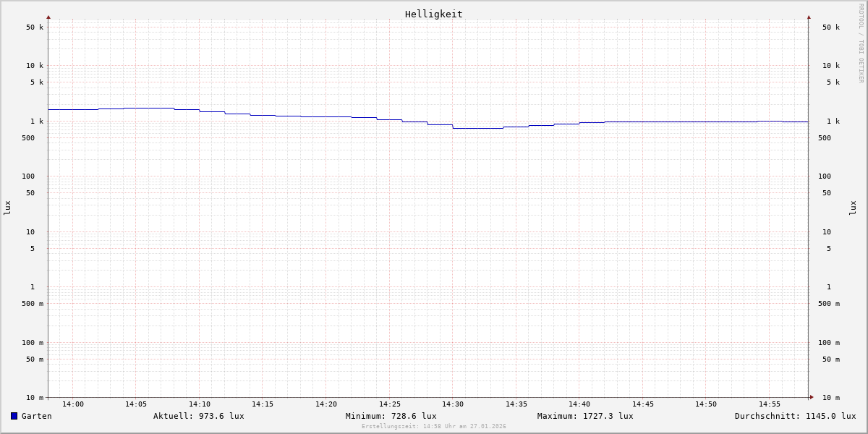Click the 50 k label on left axis

coord(35,27)
